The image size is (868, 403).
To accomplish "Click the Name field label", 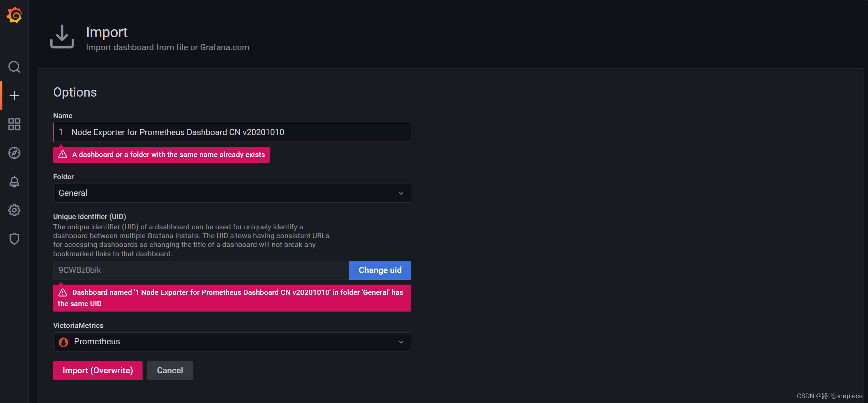I will point(63,116).
